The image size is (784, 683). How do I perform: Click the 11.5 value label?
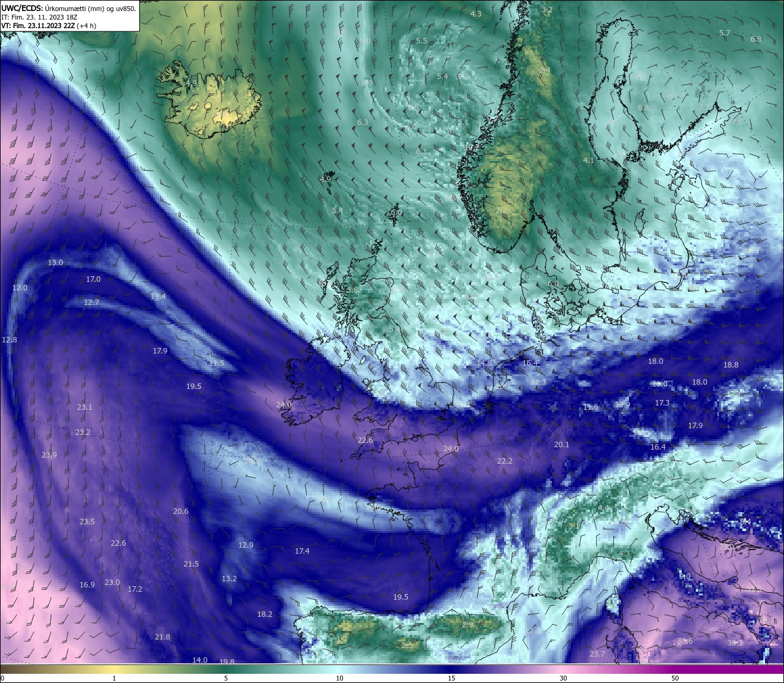216,363
